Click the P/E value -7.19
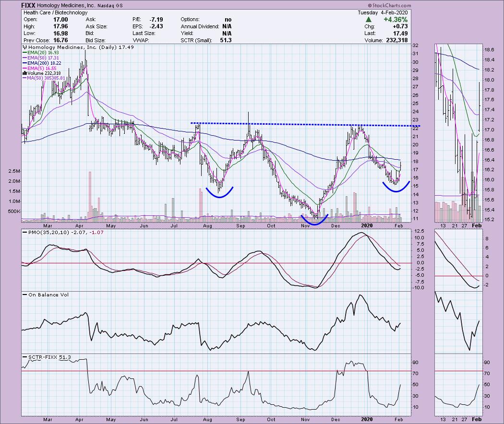This screenshot has height=424, width=504. coord(156,20)
